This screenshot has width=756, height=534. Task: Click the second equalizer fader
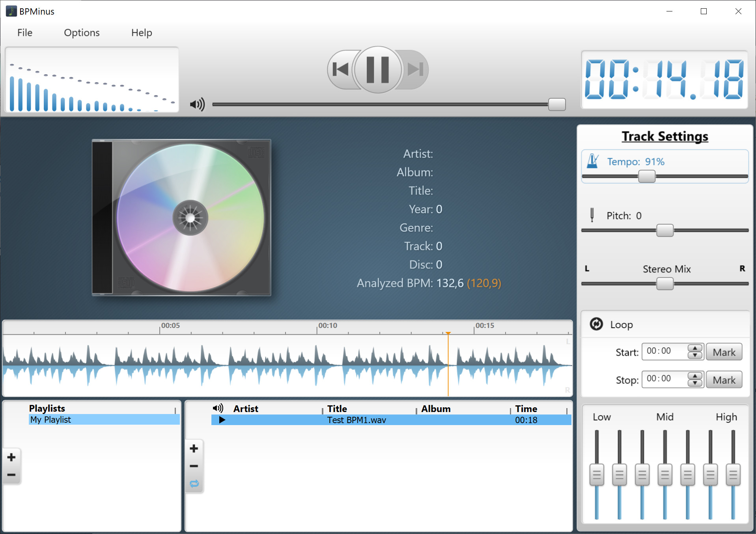[x=620, y=475]
